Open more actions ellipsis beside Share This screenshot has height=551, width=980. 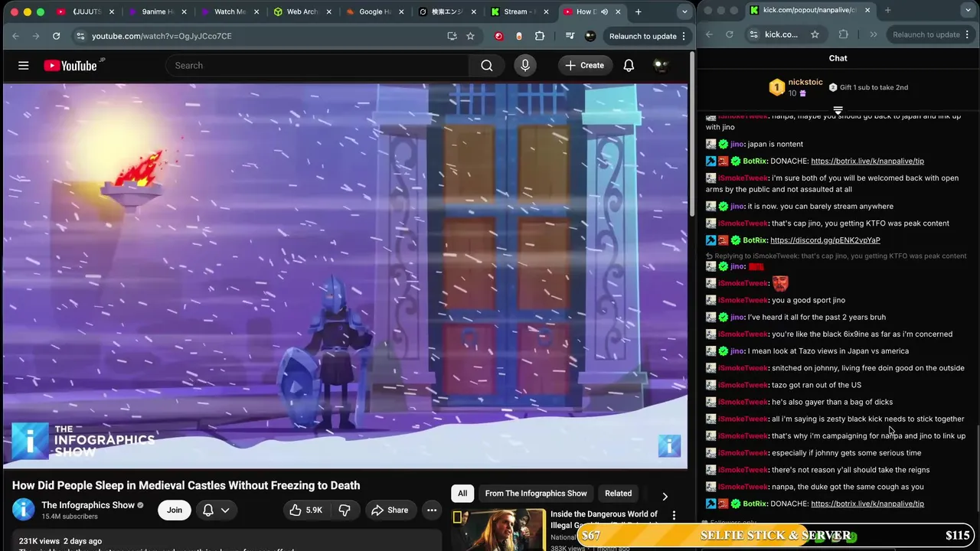tap(432, 510)
